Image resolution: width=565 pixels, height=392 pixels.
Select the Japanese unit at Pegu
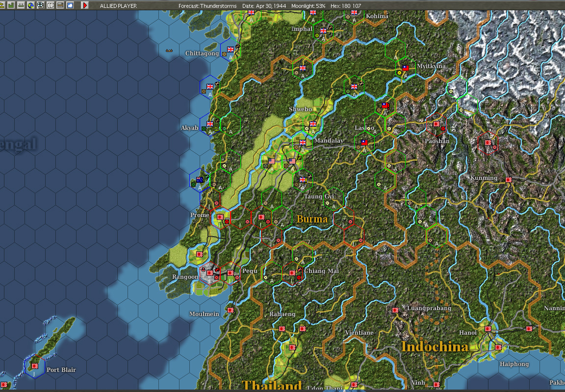coord(231,273)
